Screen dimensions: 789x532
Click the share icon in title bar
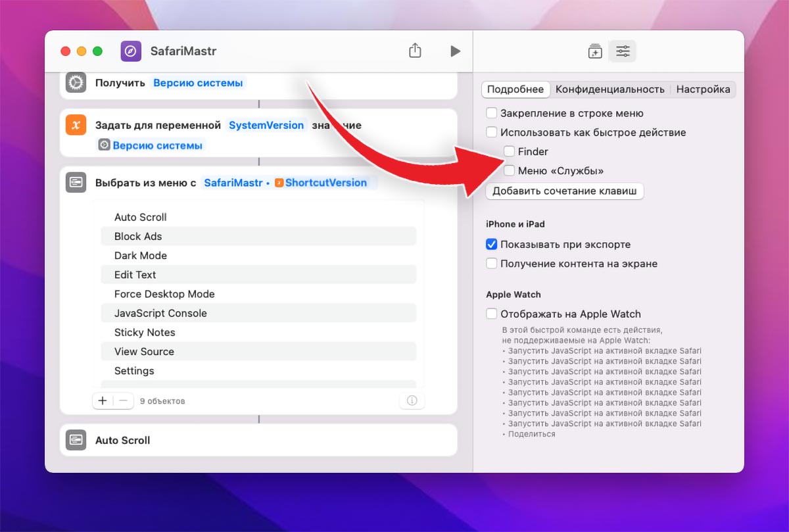[415, 51]
